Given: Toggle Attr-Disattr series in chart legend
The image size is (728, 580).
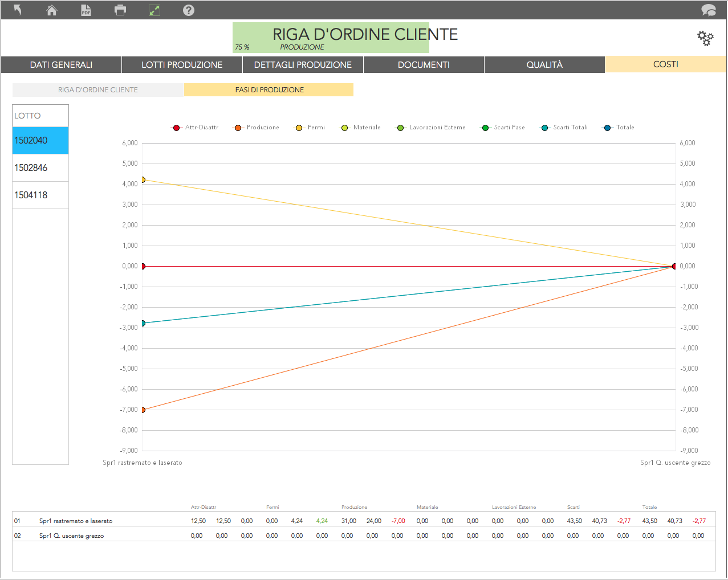Looking at the screenshot, I should (x=194, y=128).
